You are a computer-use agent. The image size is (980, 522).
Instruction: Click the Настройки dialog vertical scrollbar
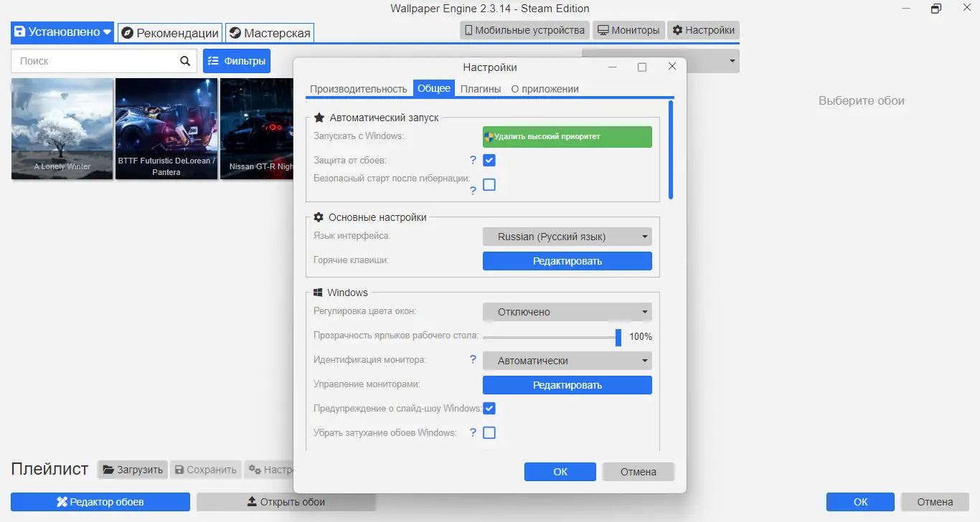point(671,150)
